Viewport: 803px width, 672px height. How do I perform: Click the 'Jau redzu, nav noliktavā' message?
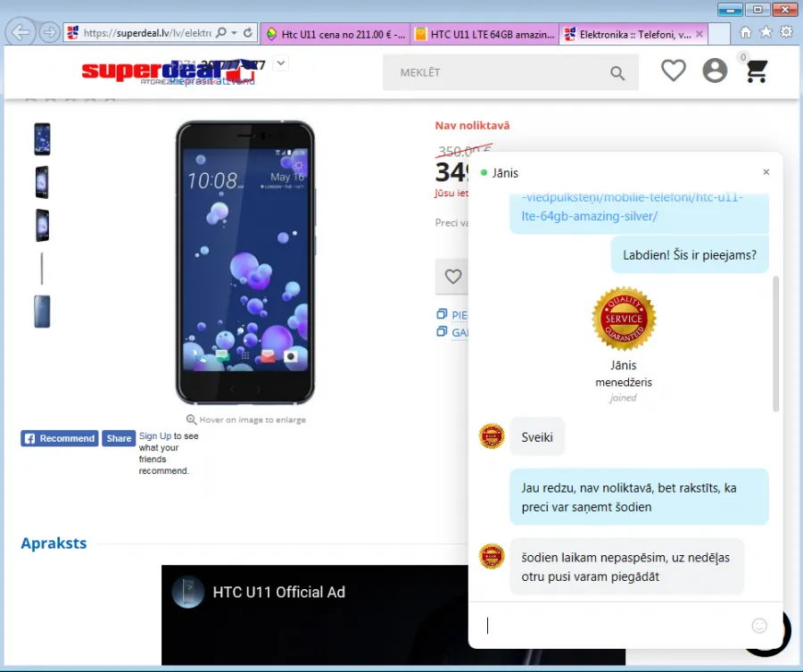(x=639, y=497)
